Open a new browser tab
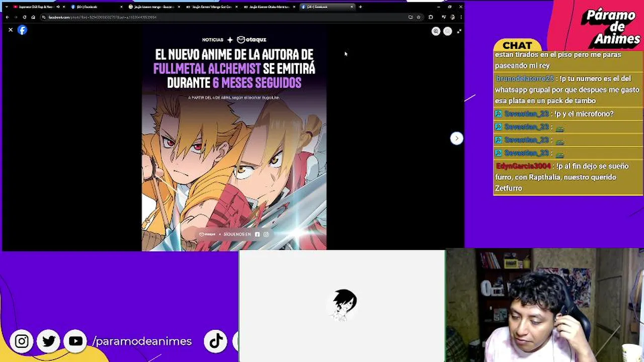 [360, 7]
